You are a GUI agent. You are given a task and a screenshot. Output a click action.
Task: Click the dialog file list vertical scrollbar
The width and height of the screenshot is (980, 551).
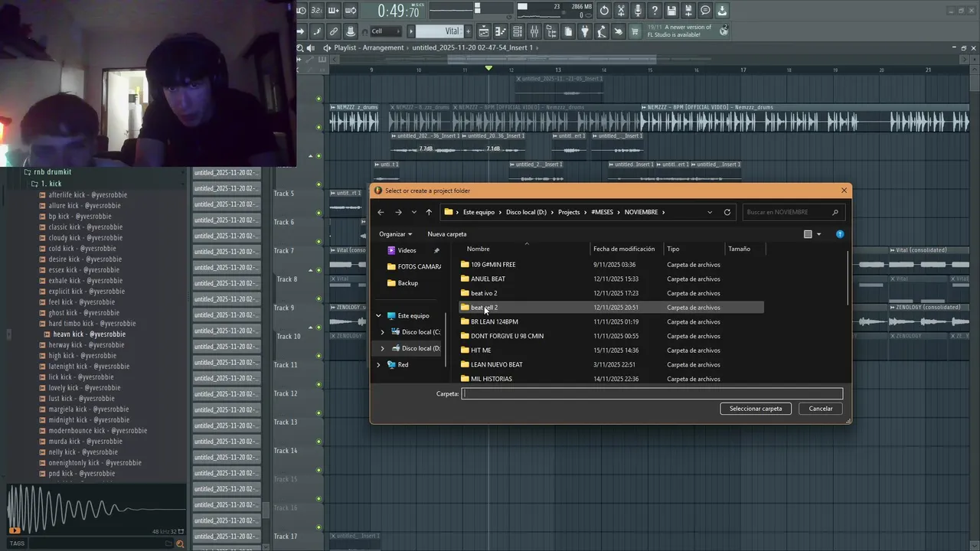click(x=848, y=277)
